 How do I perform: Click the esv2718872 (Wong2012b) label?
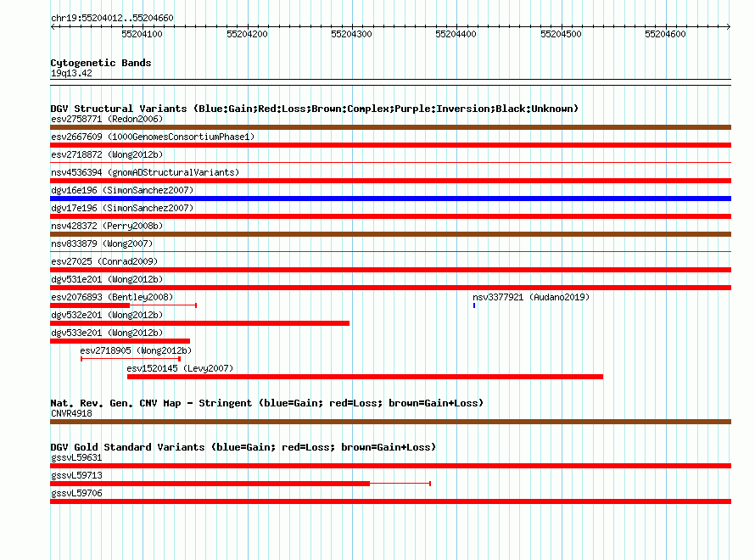pyautogui.click(x=107, y=154)
